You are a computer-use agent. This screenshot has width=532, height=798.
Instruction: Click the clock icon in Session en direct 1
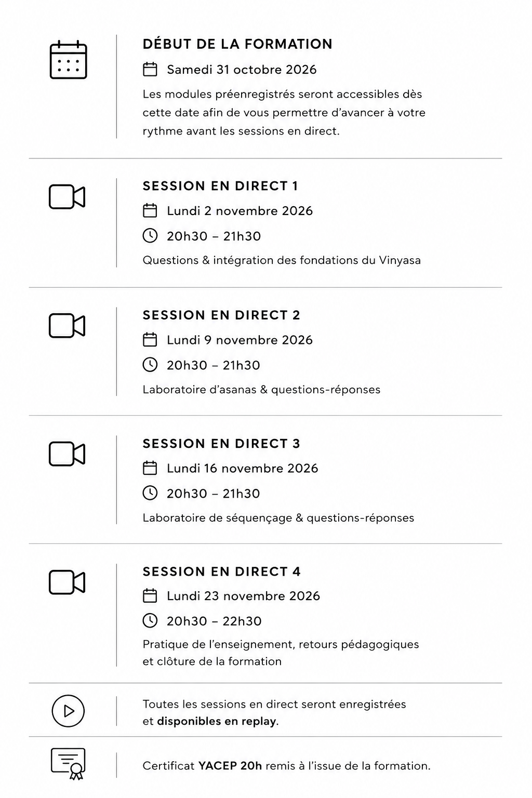pos(150,236)
